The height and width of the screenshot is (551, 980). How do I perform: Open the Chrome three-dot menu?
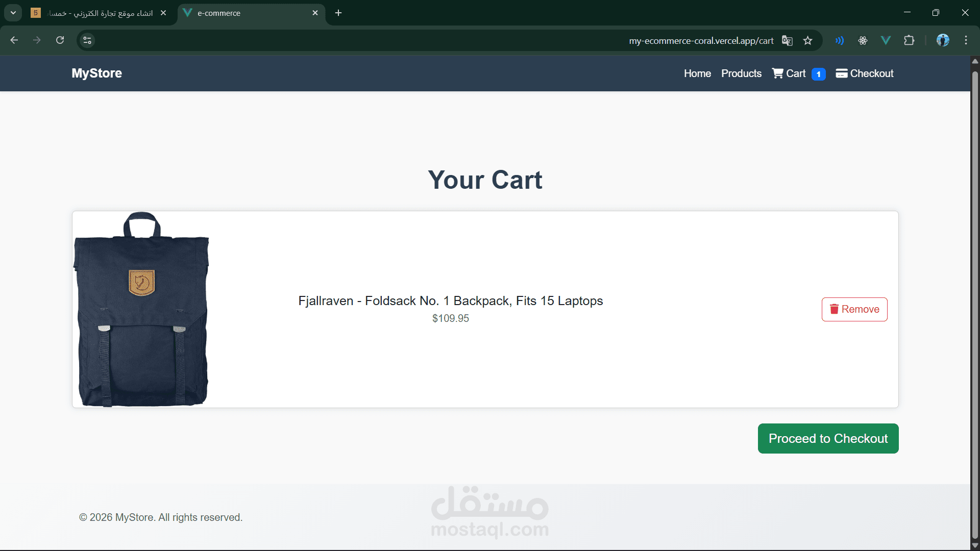pos(966,40)
